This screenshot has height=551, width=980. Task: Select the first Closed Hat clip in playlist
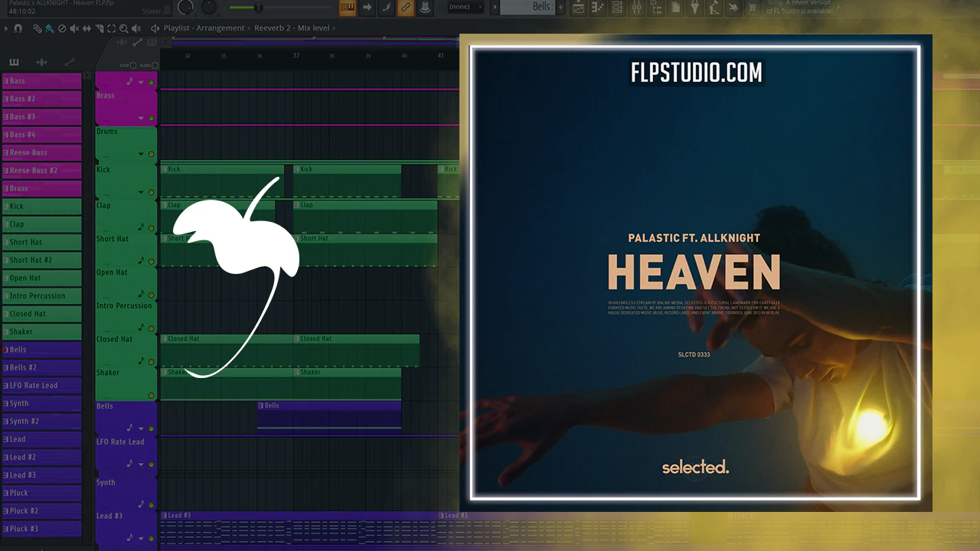click(226, 350)
